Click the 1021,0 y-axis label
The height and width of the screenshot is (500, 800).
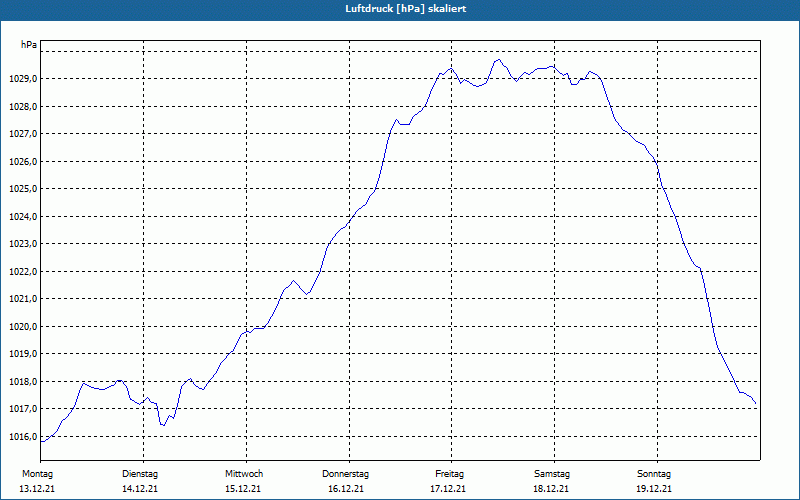(x=23, y=299)
